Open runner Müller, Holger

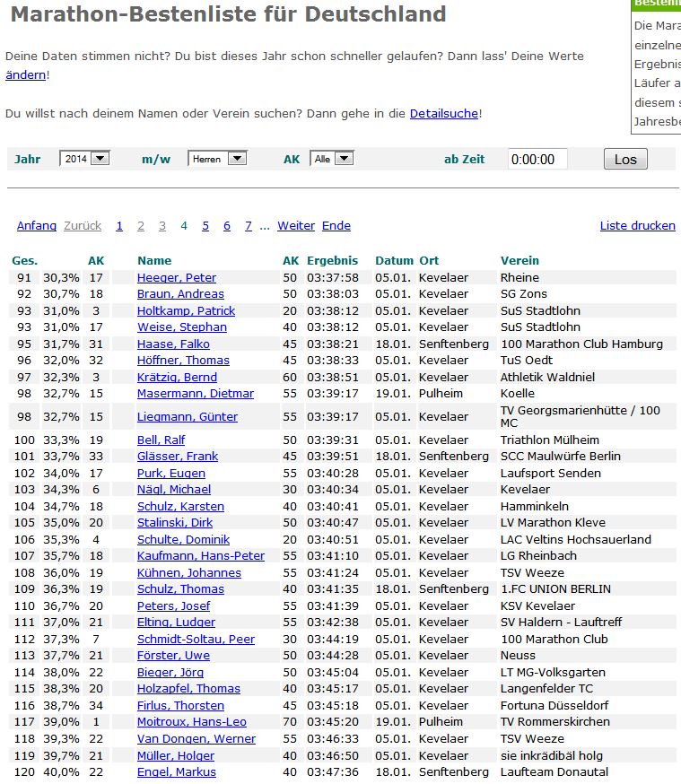point(176,755)
